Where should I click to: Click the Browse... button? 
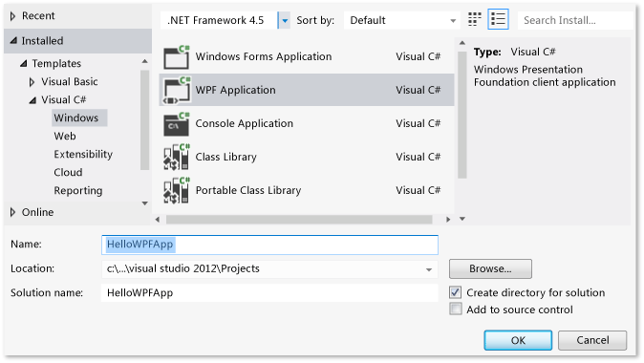[x=490, y=268]
